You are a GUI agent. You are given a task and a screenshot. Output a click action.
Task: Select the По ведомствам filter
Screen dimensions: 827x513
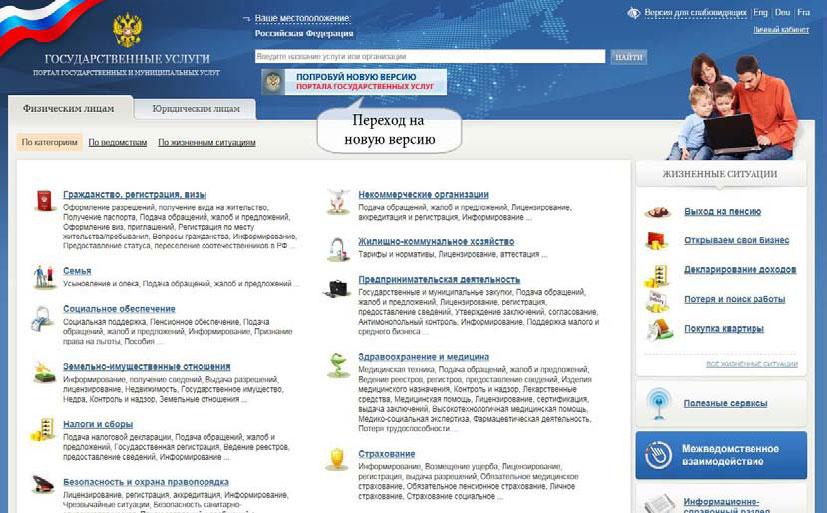[x=117, y=143]
